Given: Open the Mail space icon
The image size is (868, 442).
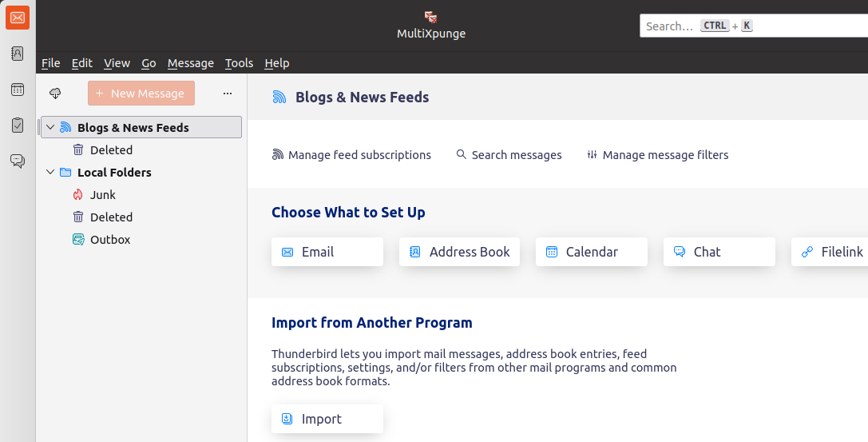Looking at the screenshot, I should tap(18, 18).
